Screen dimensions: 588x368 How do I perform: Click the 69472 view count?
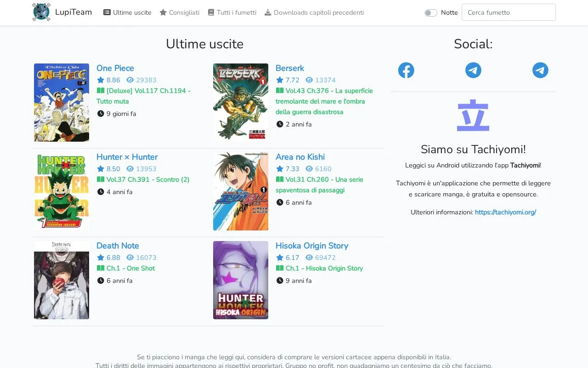pyautogui.click(x=325, y=258)
